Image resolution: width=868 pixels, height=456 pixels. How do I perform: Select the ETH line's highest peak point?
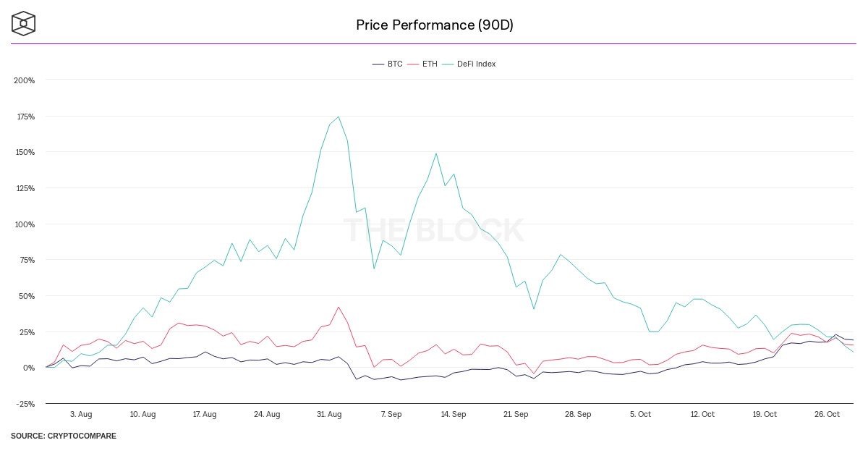click(339, 307)
